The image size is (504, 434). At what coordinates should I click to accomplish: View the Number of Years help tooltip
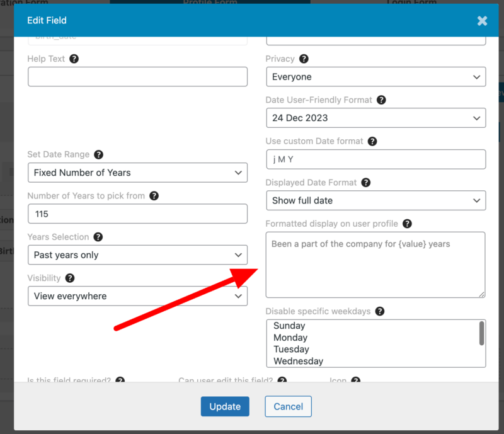154,196
